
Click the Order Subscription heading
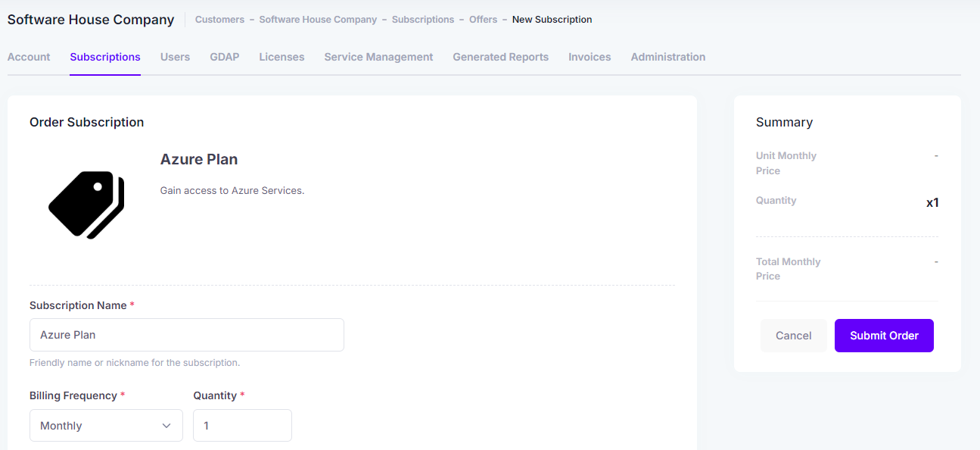[x=86, y=122]
